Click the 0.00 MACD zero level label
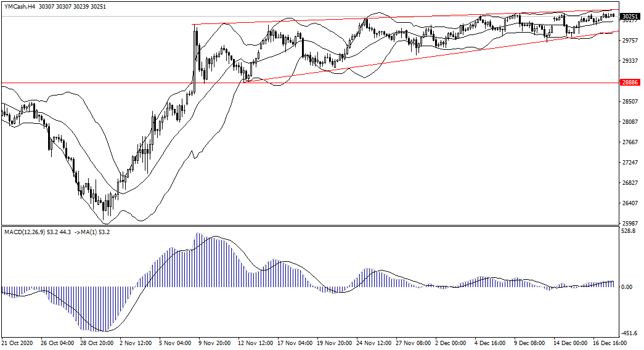The height and width of the screenshot is (350, 644). [627, 287]
